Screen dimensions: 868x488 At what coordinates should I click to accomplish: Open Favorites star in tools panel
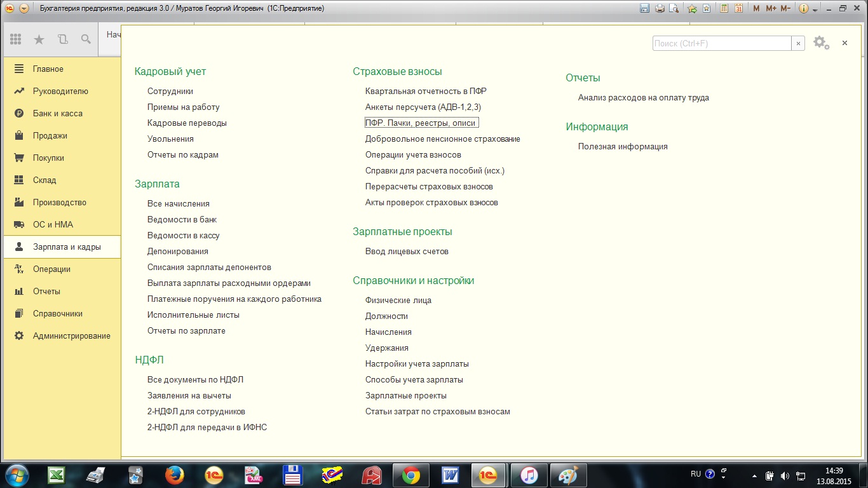[x=39, y=39]
